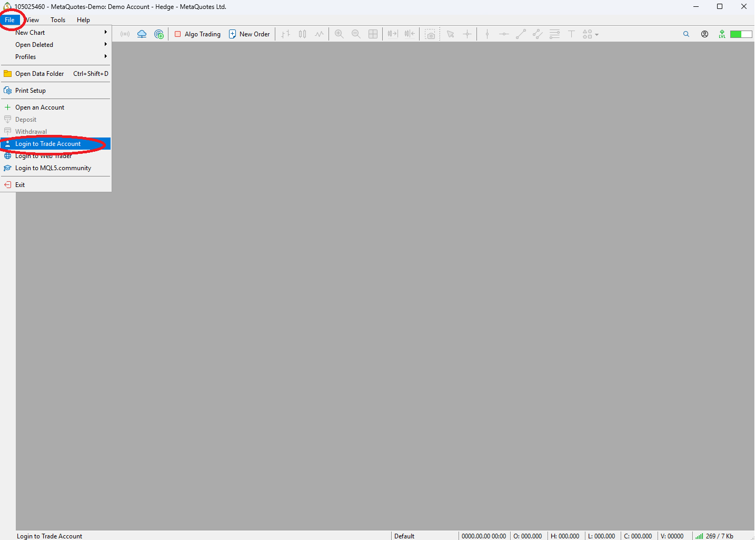756x540 pixels.
Task: Take a chart screenshot with the camera icon
Action: [x=431, y=34]
